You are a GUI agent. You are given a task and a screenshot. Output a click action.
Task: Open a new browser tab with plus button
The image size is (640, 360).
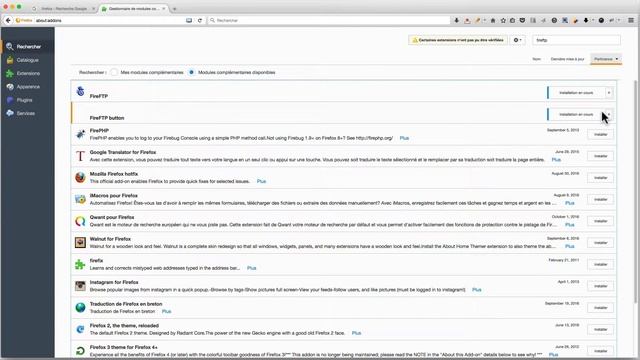[174, 9]
